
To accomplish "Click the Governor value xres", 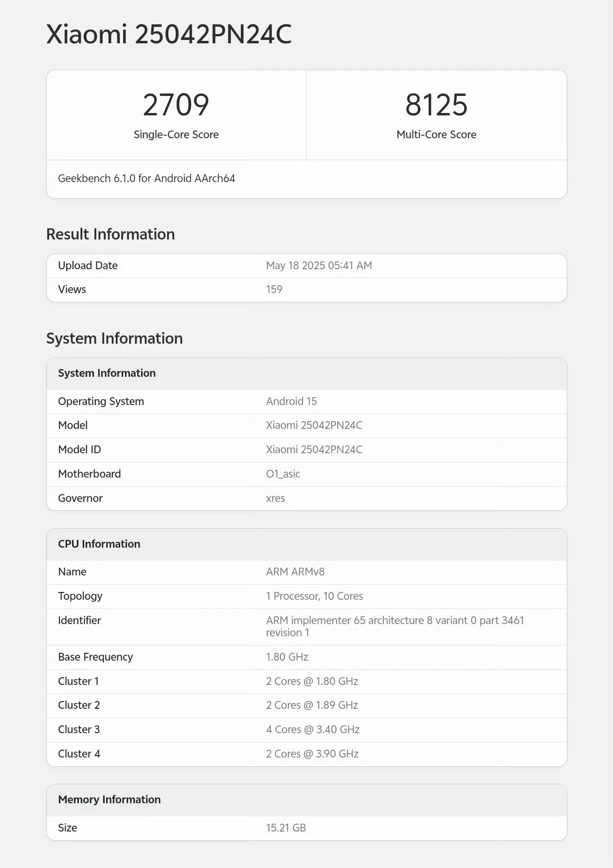I will point(275,499).
